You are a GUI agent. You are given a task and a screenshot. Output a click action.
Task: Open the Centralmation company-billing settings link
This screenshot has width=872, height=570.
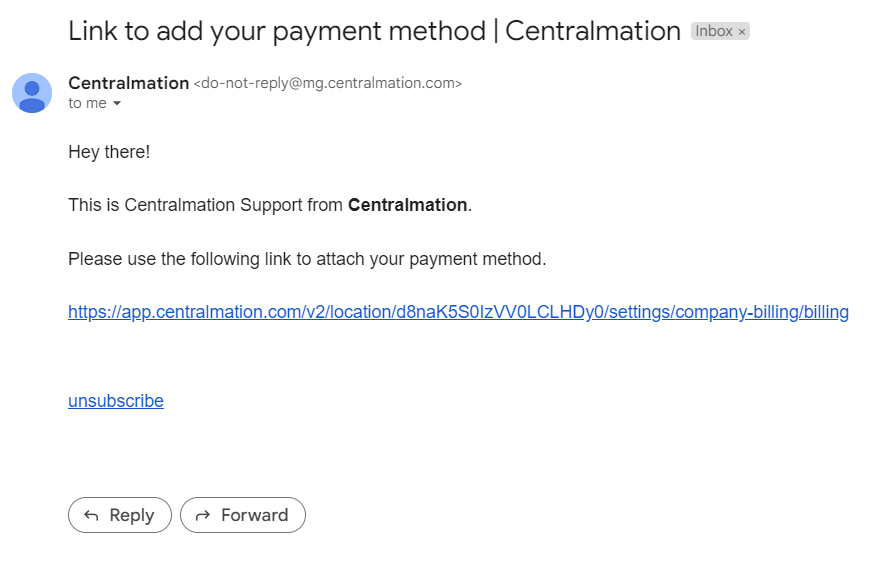pyautogui.click(x=458, y=312)
